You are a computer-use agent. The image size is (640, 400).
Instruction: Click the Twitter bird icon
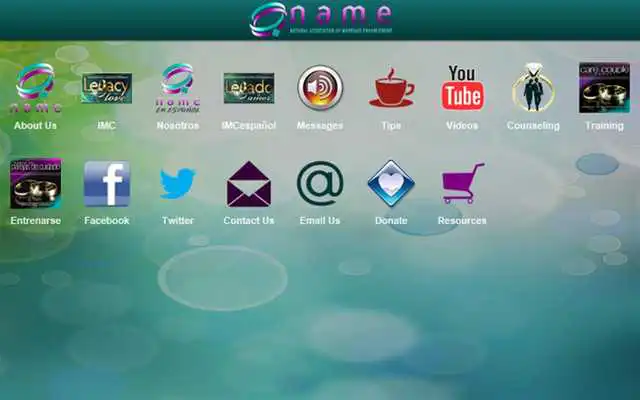[x=178, y=183]
